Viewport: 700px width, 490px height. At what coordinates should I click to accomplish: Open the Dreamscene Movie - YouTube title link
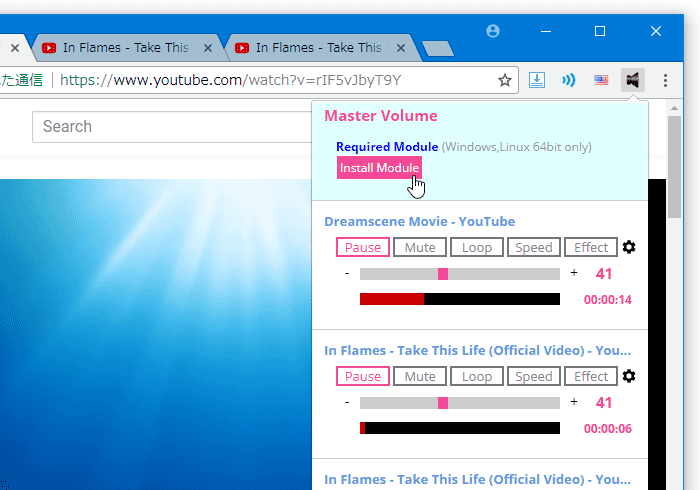(420, 221)
